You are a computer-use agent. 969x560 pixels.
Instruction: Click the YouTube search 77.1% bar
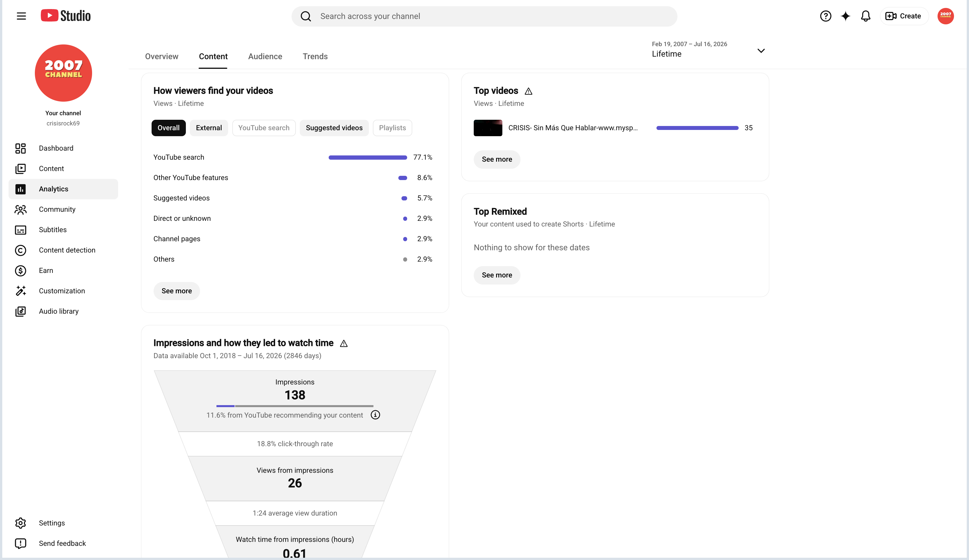367,158
